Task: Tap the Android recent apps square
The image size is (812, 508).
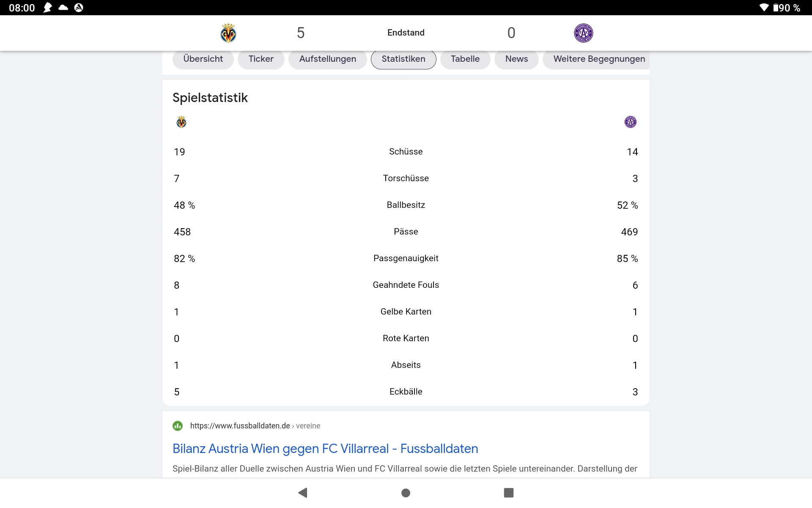Action: [509, 493]
